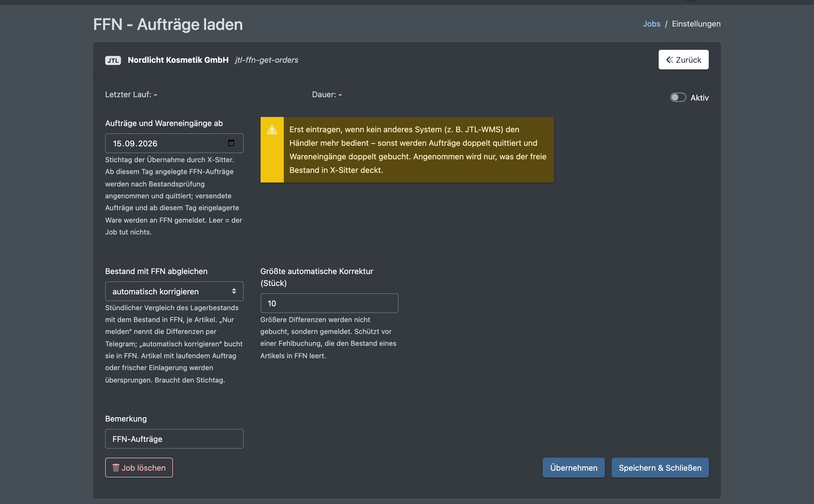Click the Nordlicht Kosmetik GmbH name

(x=178, y=60)
